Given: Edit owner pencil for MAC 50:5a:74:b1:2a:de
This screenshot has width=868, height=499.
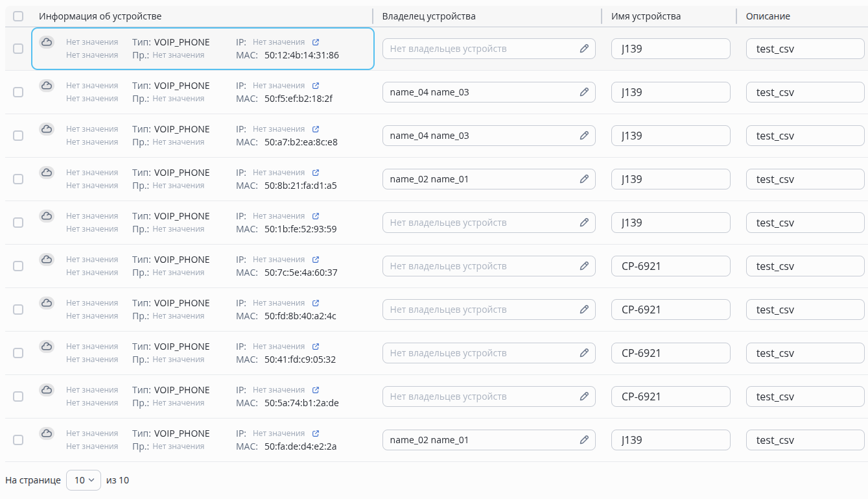Looking at the screenshot, I should (x=584, y=396).
